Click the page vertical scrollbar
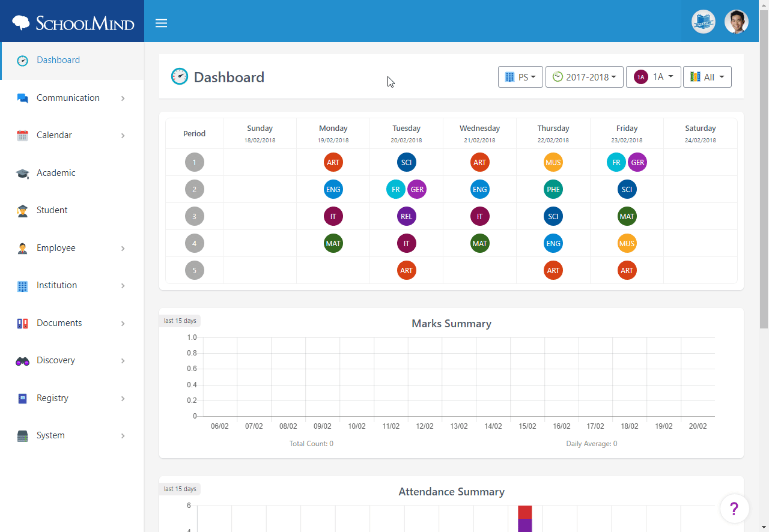This screenshot has height=532, width=769. [764, 168]
